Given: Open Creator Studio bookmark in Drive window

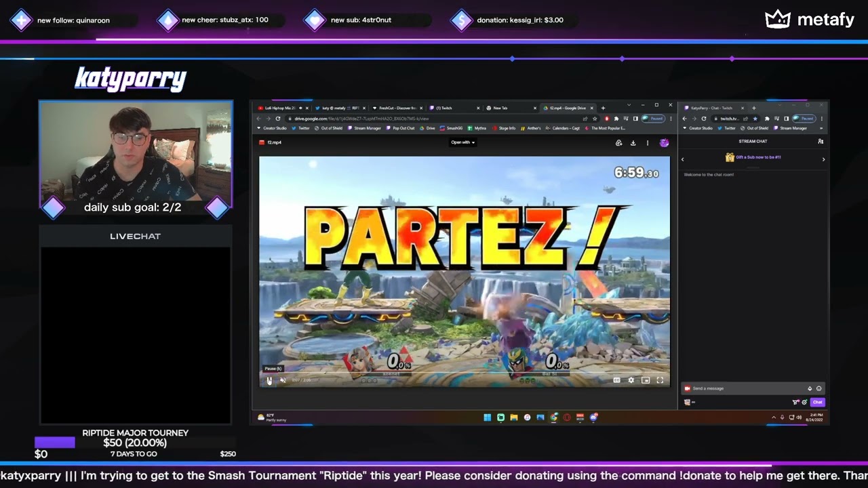Looking at the screenshot, I should tap(272, 128).
